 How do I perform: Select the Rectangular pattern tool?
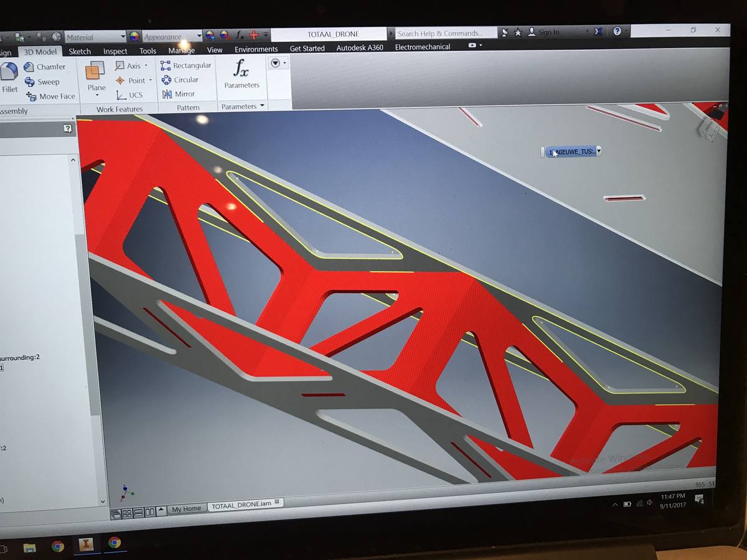186,65
